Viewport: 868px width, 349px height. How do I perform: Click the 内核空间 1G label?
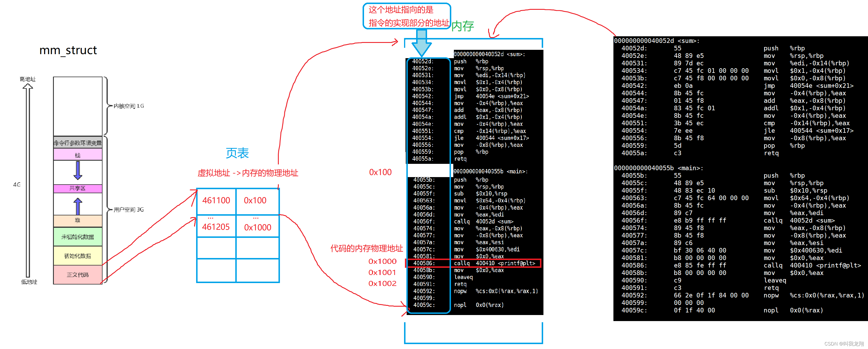coord(129,106)
